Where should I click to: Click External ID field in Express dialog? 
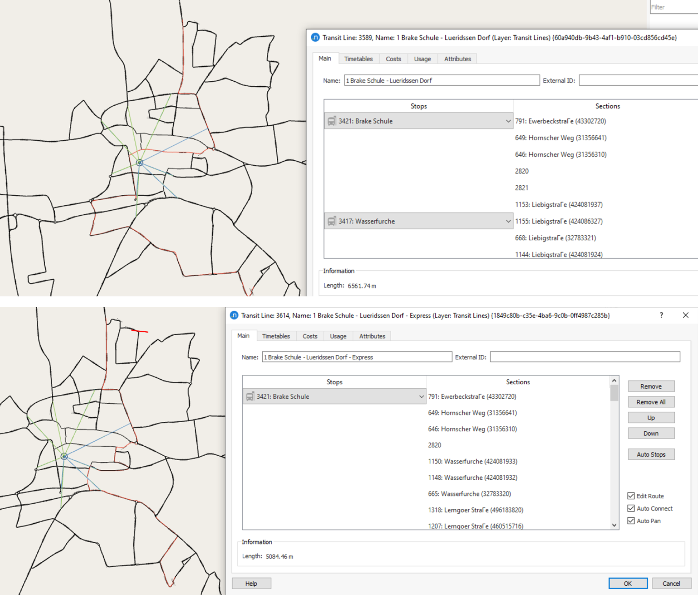click(585, 357)
